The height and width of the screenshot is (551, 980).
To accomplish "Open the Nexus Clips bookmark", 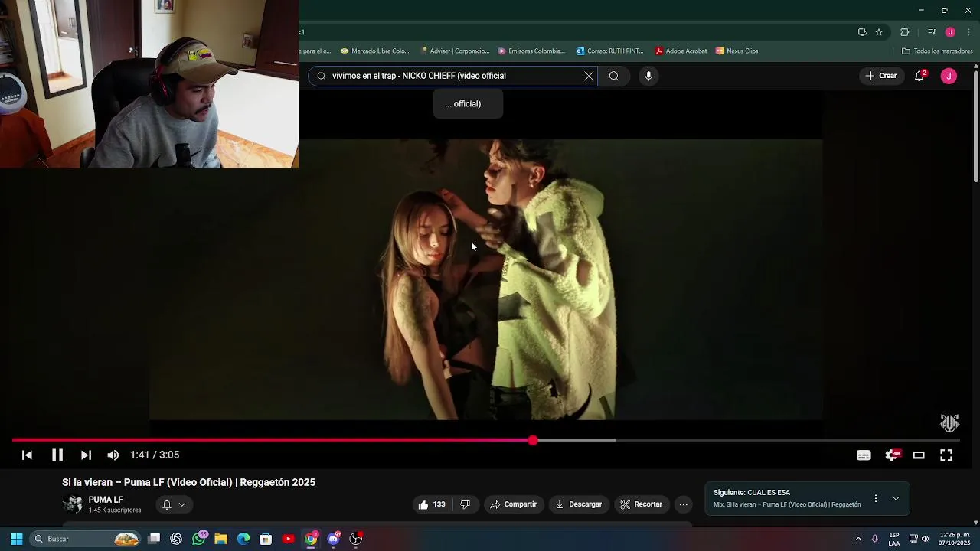I will pos(737,51).
